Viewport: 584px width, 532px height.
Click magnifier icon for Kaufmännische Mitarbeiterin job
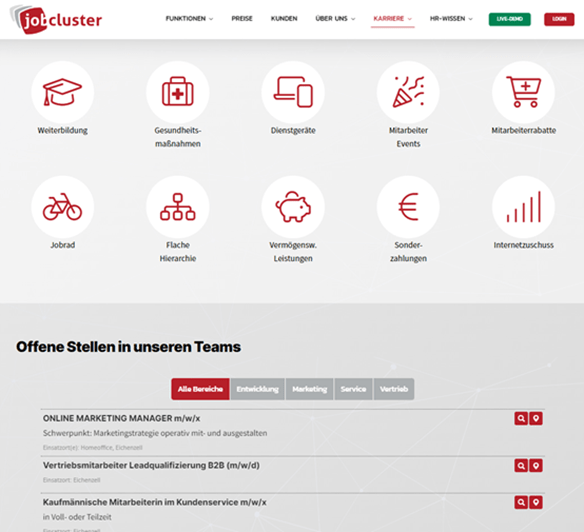pyautogui.click(x=521, y=502)
